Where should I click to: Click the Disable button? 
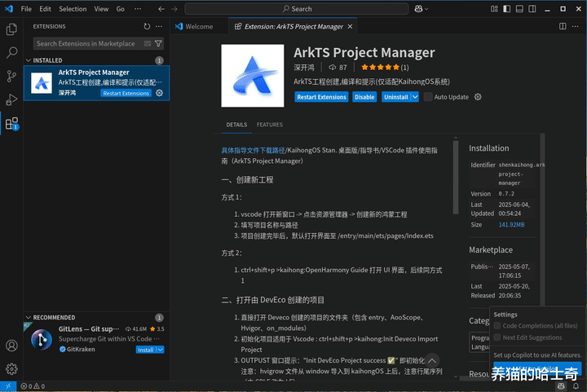364,97
